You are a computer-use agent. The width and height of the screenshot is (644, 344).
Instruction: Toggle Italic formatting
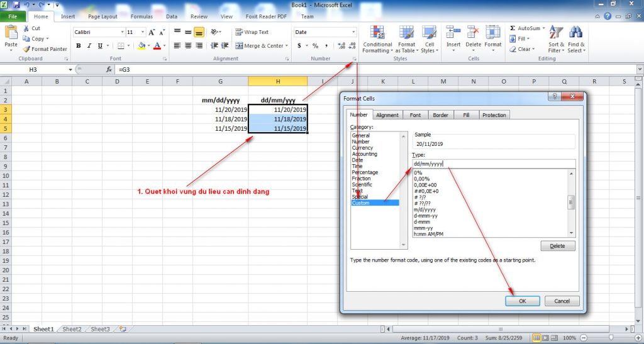click(x=89, y=45)
